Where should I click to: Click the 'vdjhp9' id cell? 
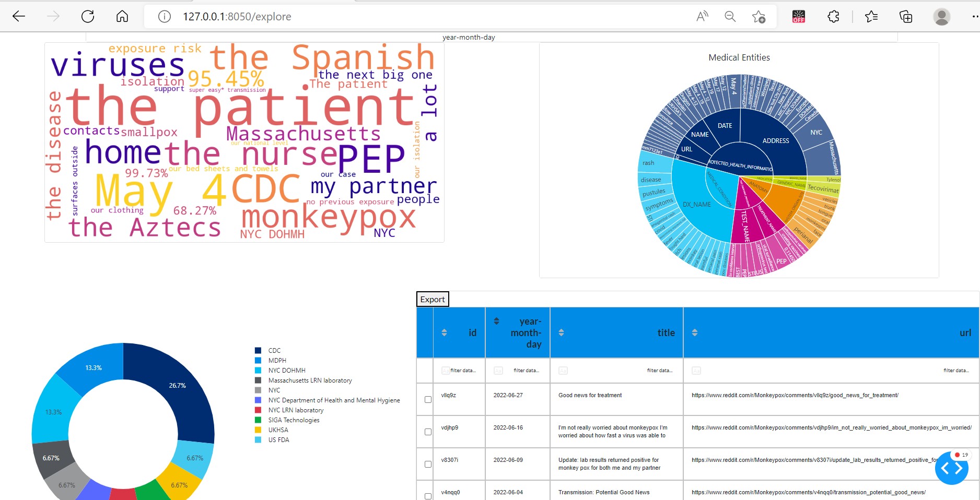click(x=459, y=432)
